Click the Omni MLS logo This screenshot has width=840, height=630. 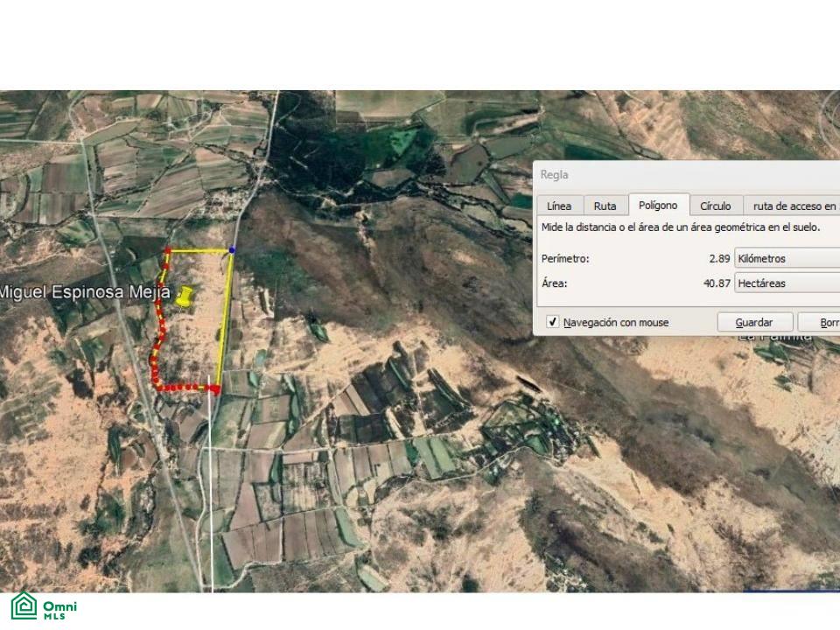[44, 606]
